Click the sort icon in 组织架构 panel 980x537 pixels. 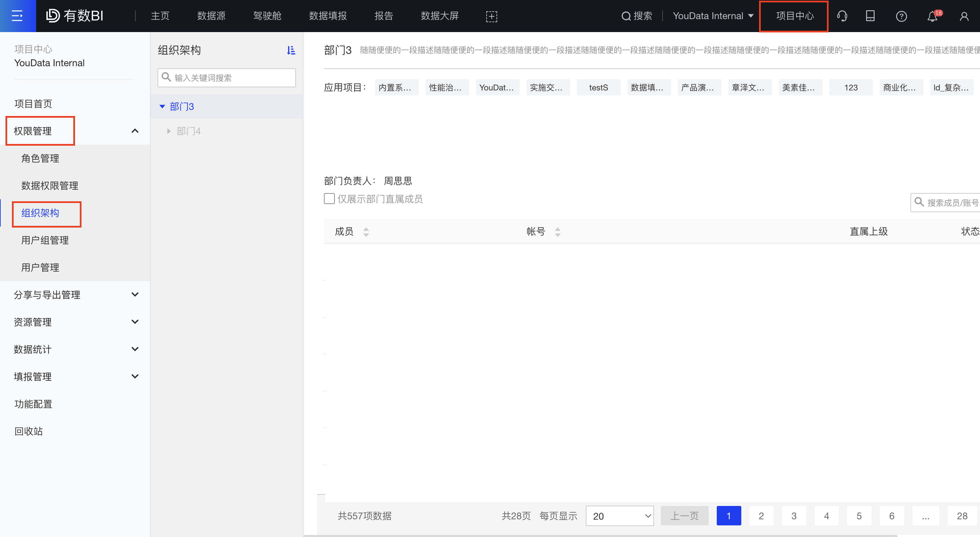click(x=292, y=50)
